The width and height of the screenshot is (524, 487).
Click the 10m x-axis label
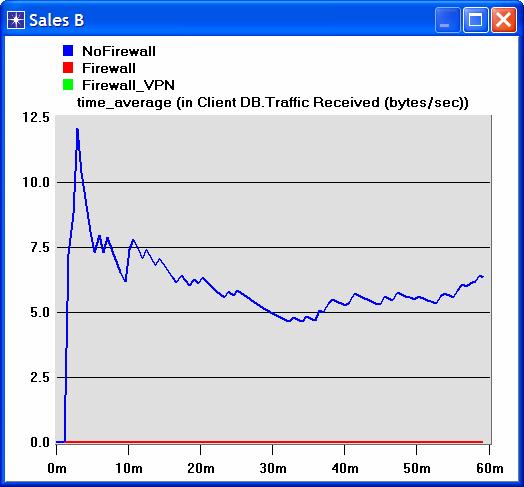129,468
